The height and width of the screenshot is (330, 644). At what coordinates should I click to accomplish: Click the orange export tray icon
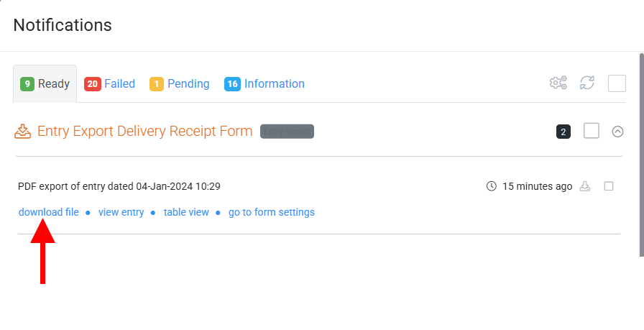point(22,132)
